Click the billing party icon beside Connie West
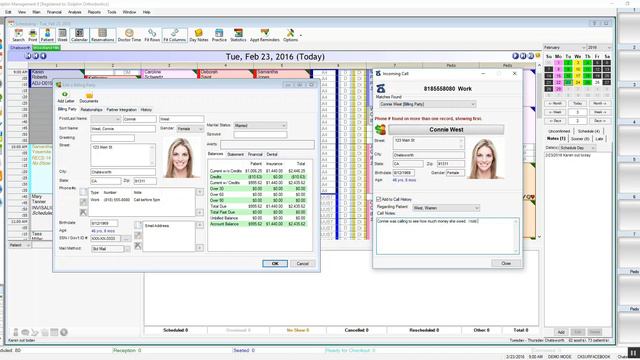640x360 pixels. [380, 129]
